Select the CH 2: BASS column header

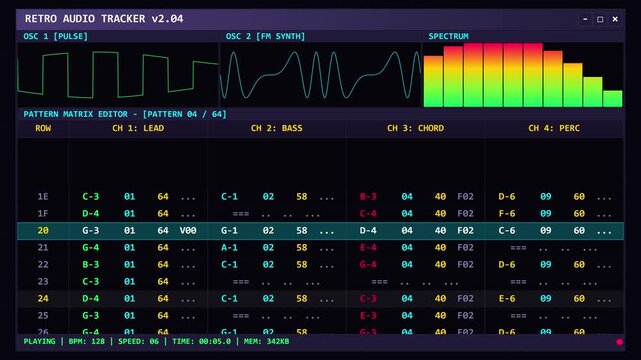tap(277, 128)
